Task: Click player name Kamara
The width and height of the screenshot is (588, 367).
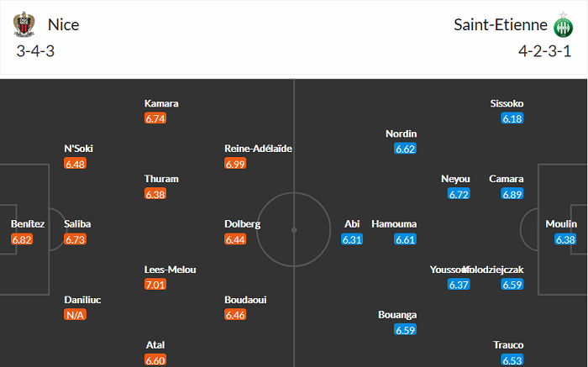Action: [x=161, y=103]
